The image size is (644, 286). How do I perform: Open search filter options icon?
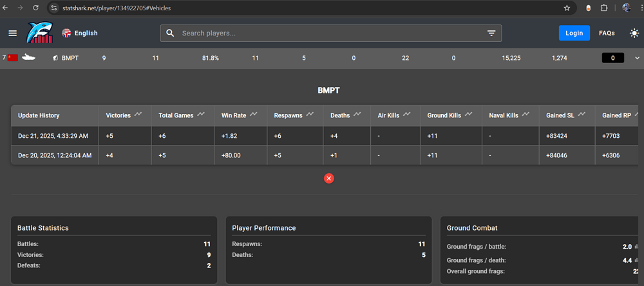[491, 33]
